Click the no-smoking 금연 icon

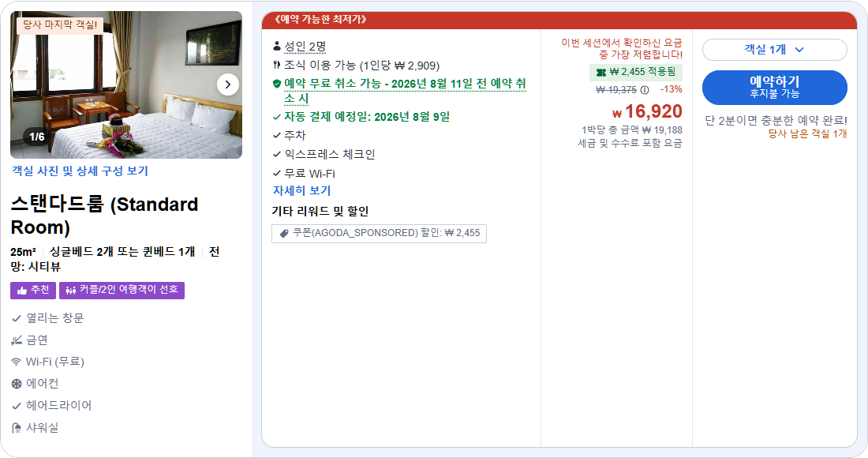[17, 340]
